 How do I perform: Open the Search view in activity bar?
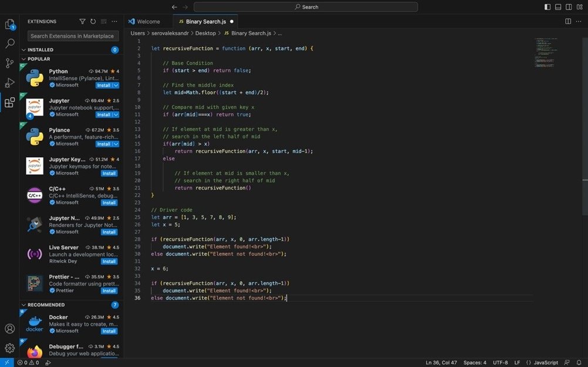(10, 43)
